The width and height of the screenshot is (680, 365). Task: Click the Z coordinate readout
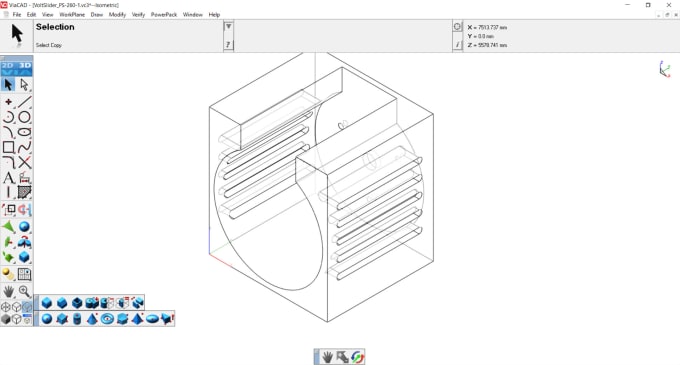coord(487,45)
